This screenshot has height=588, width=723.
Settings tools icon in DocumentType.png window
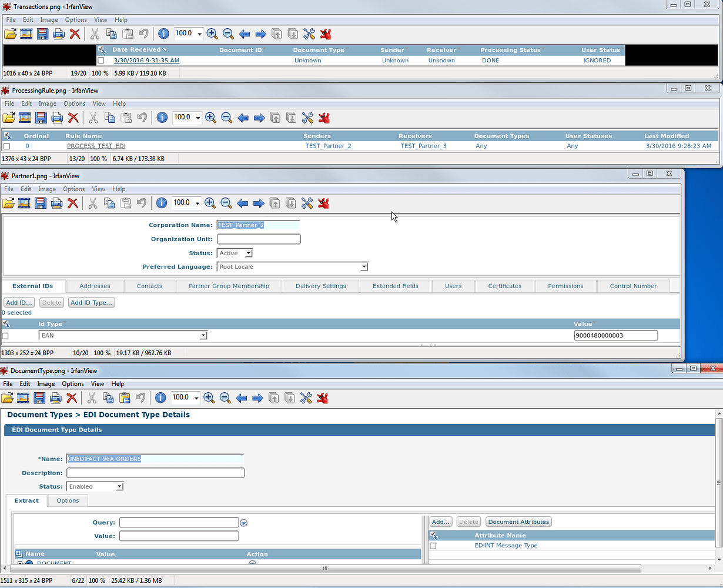[306, 398]
